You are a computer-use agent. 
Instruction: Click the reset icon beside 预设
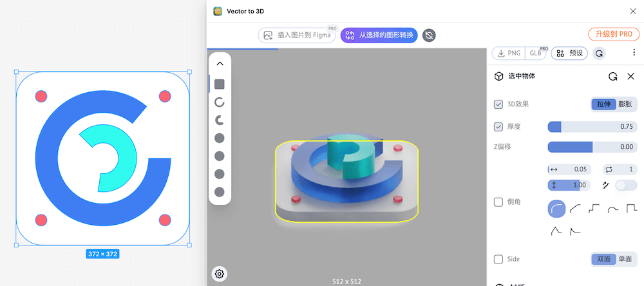click(599, 53)
